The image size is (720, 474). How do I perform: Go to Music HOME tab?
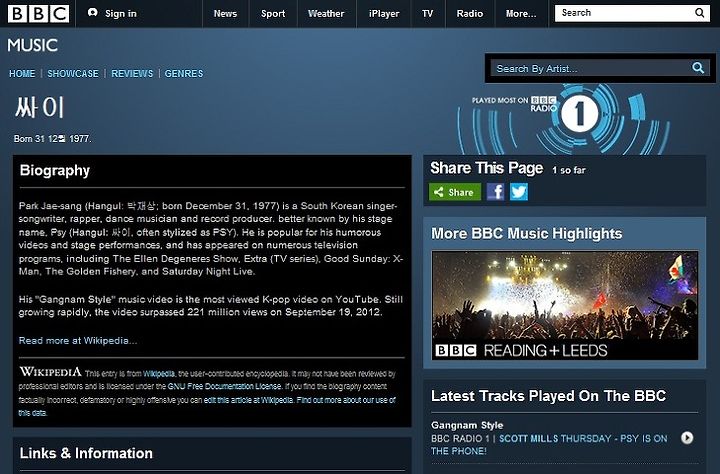point(22,73)
